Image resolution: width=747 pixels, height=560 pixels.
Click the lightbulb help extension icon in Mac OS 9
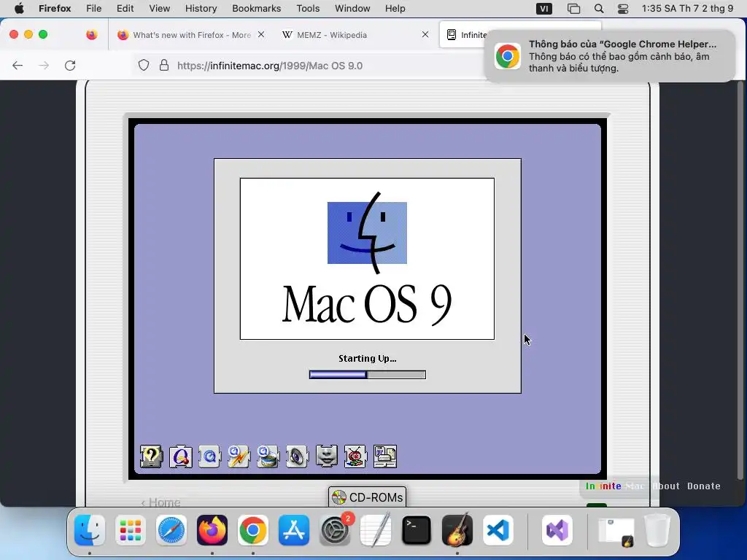(x=151, y=456)
